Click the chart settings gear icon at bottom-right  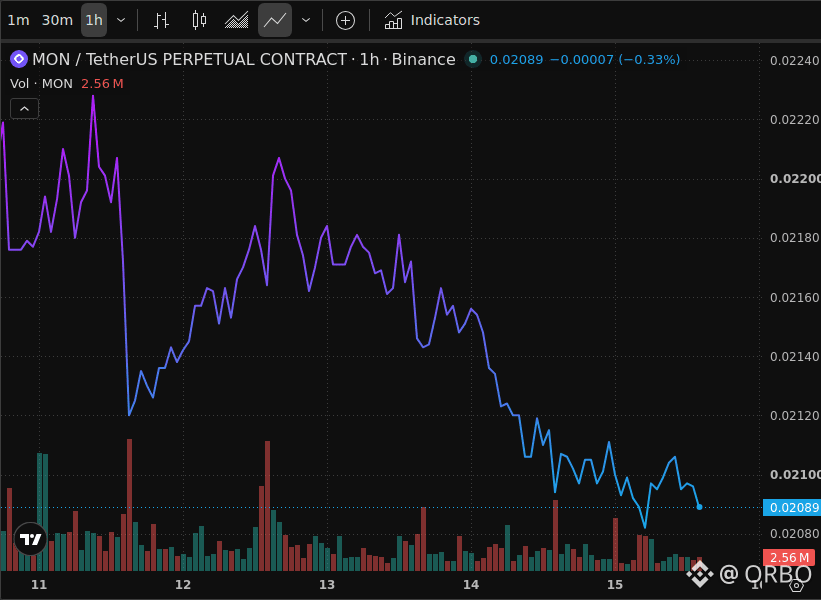click(x=796, y=585)
